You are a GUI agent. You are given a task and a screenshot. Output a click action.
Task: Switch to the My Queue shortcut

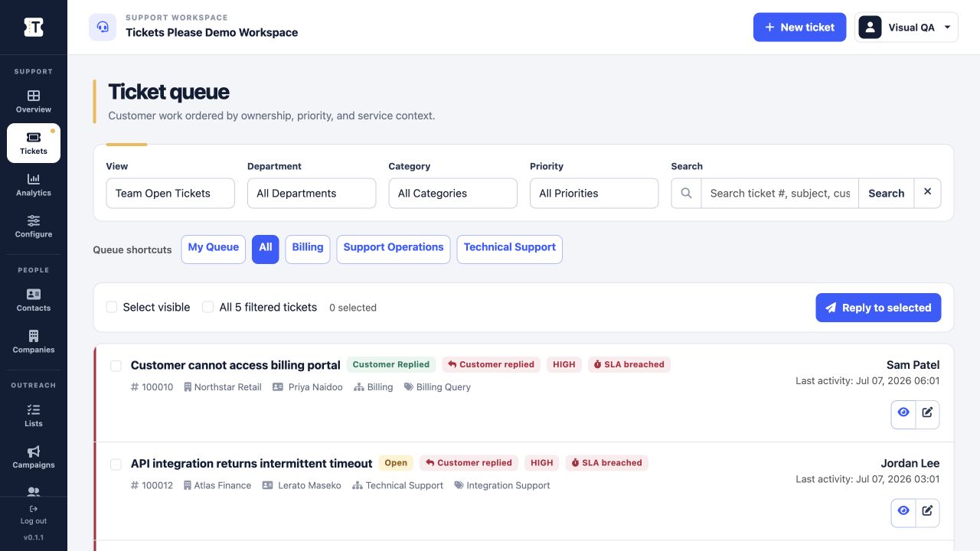tap(214, 249)
